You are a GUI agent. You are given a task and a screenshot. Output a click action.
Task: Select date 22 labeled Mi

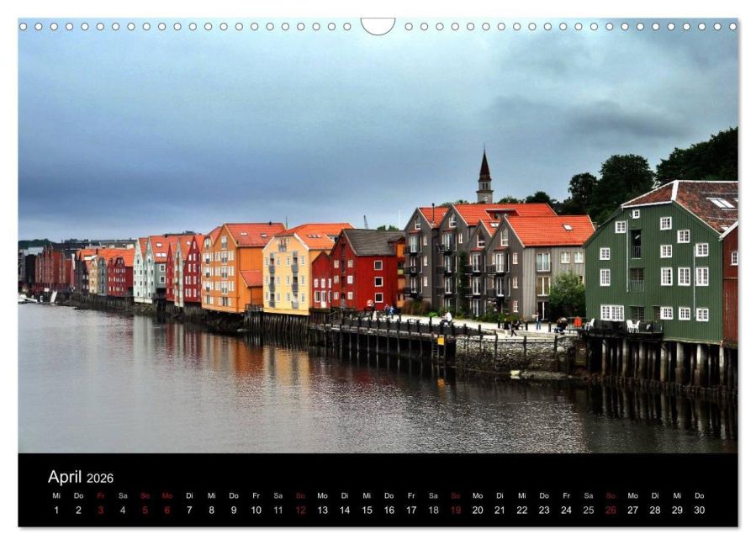point(522,510)
